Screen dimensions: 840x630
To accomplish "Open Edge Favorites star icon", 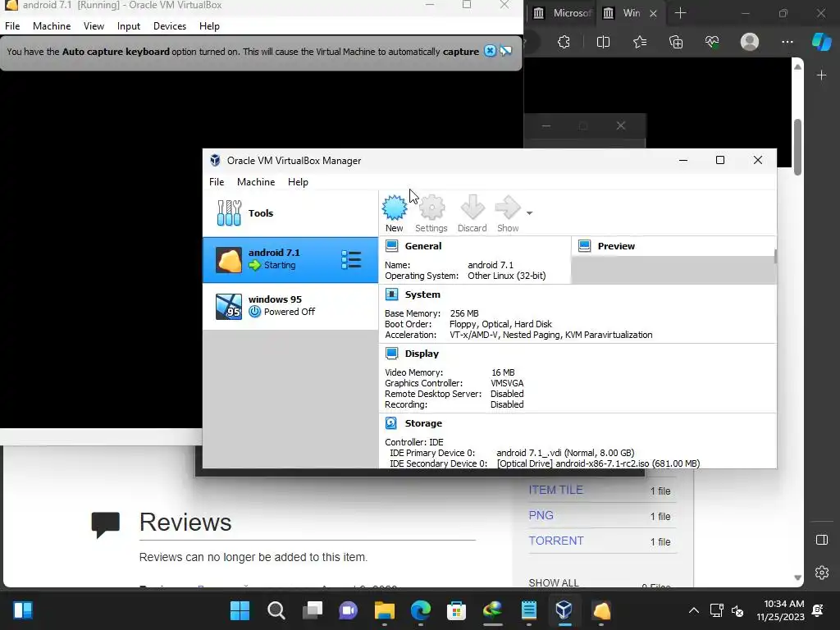I will pos(640,42).
